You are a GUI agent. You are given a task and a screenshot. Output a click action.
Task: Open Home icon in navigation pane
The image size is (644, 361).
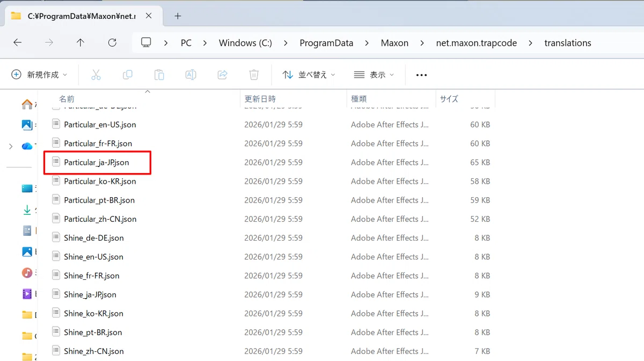tap(27, 104)
